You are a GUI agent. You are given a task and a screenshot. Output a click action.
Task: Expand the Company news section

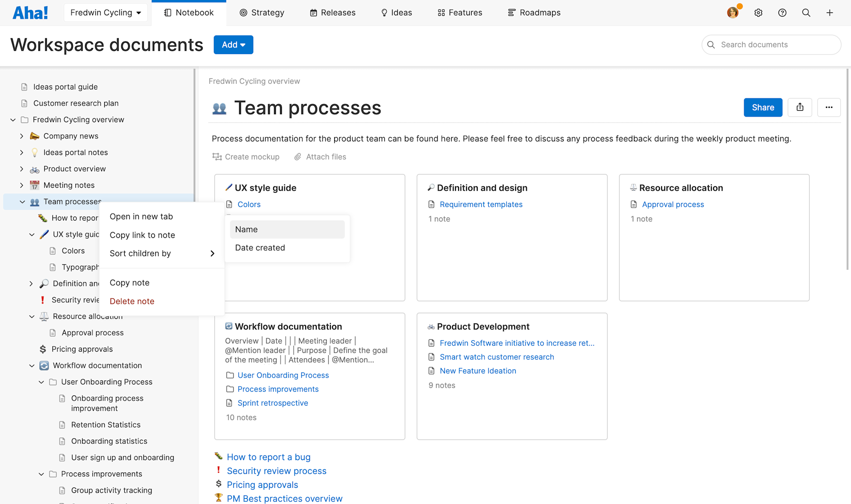[x=22, y=136]
